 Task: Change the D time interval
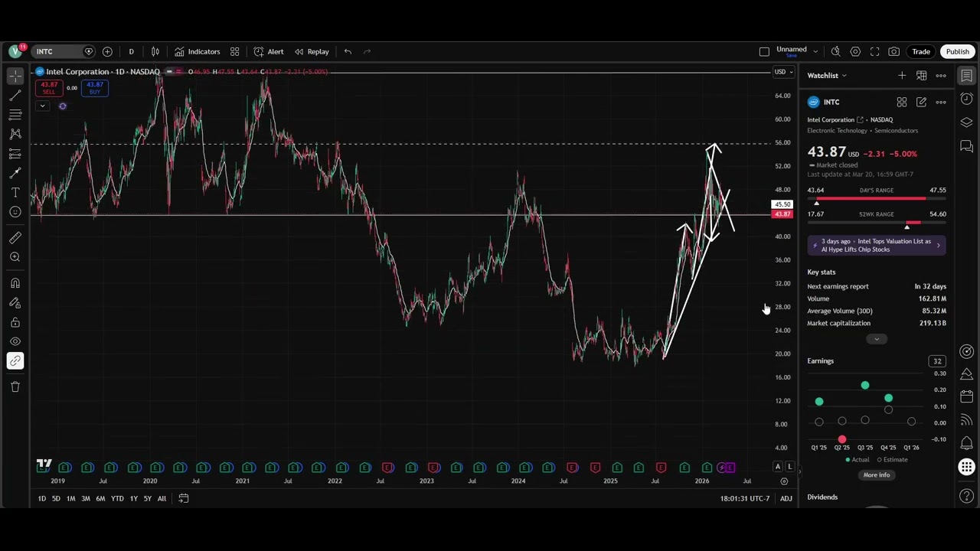131,51
